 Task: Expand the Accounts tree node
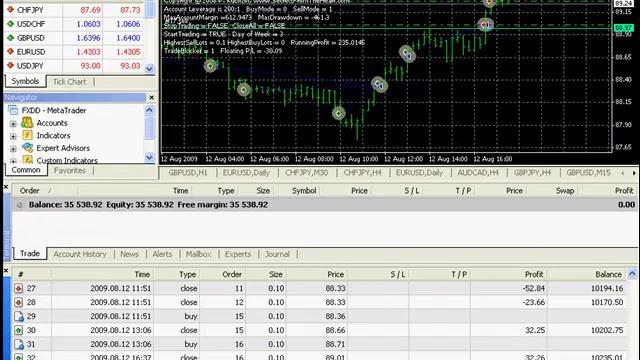tap(13, 123)
